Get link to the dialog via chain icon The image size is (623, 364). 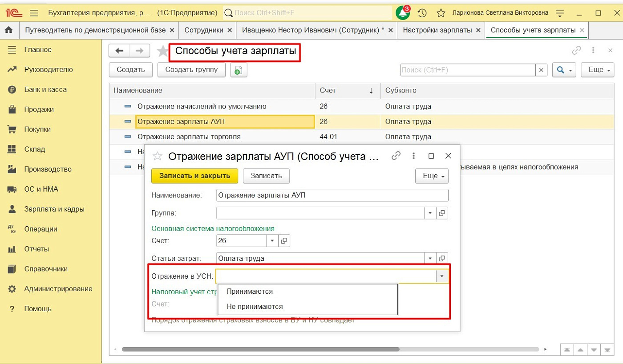396,156
